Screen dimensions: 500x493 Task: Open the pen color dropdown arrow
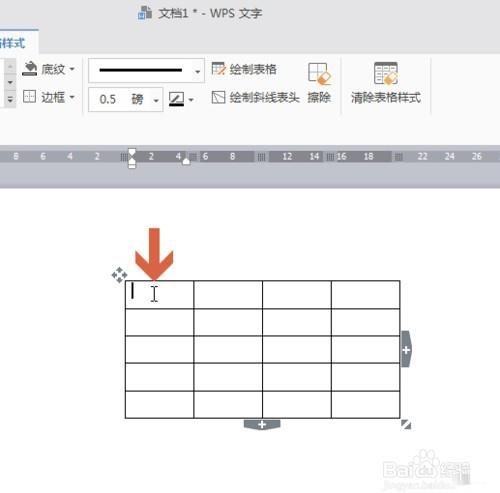pyautogui.click(x=191, y=99)
